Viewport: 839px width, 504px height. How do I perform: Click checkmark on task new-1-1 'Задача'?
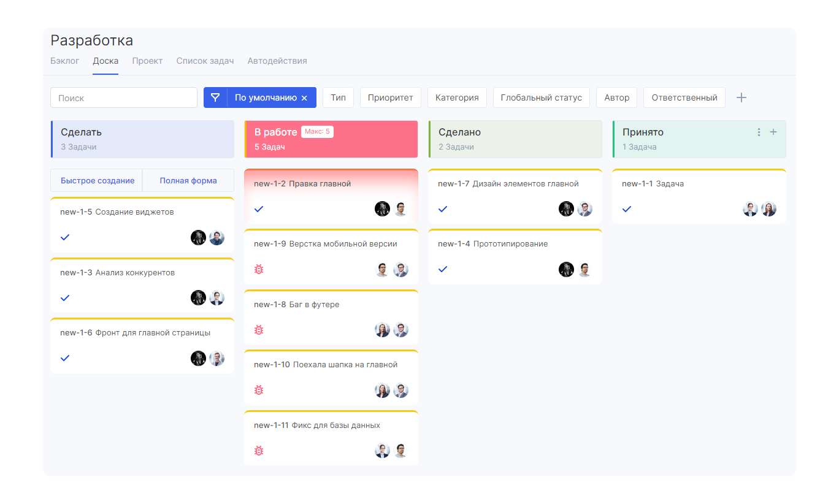pos(627,209)
